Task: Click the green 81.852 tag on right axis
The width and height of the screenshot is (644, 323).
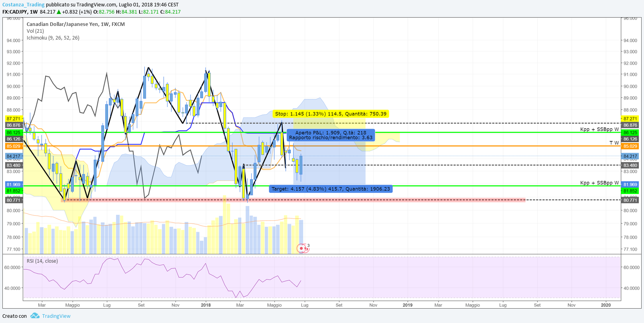Action: pyautogui.click(x=630, y=191)
